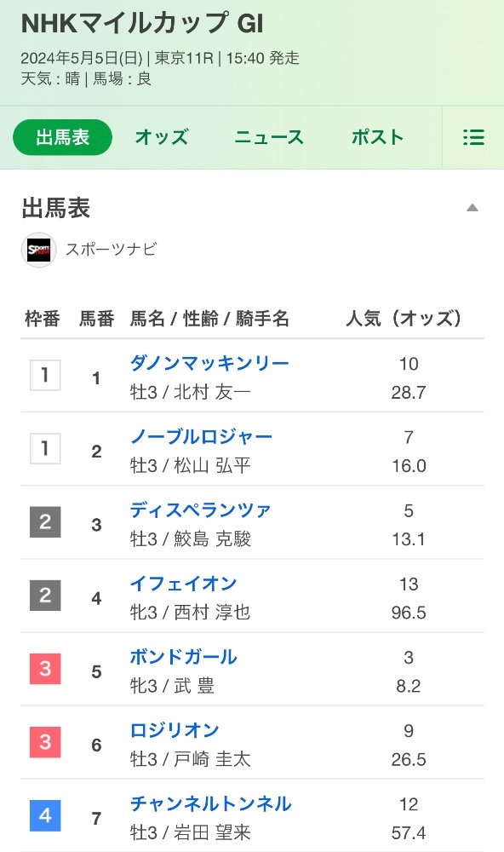Click the 人気（オッズ）column header

404,318
